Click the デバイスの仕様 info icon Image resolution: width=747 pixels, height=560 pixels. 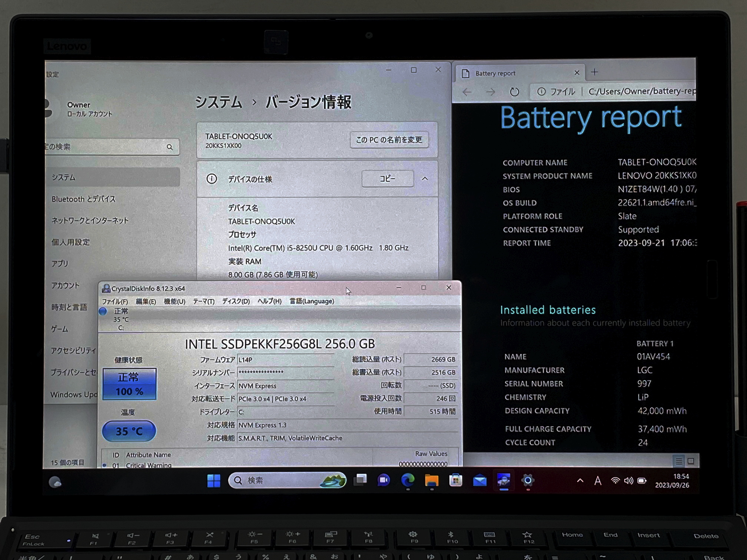pyautogui.click(x=212, y=179)
